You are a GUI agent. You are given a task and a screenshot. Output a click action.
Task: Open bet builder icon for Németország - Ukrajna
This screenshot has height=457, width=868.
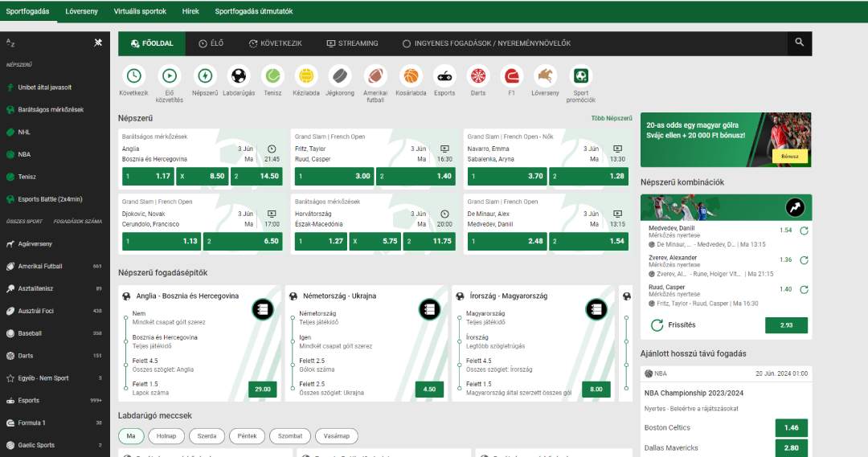click(429, 309)
